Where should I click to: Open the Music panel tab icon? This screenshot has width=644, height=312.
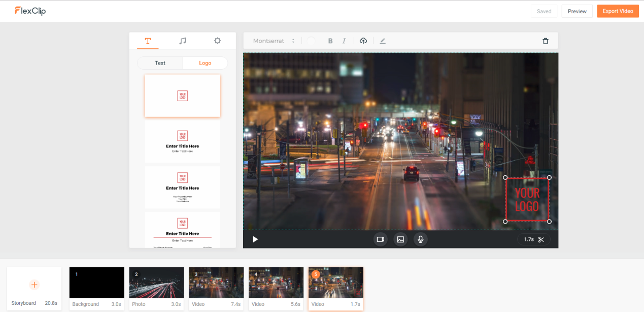click(x=183, y=41)
